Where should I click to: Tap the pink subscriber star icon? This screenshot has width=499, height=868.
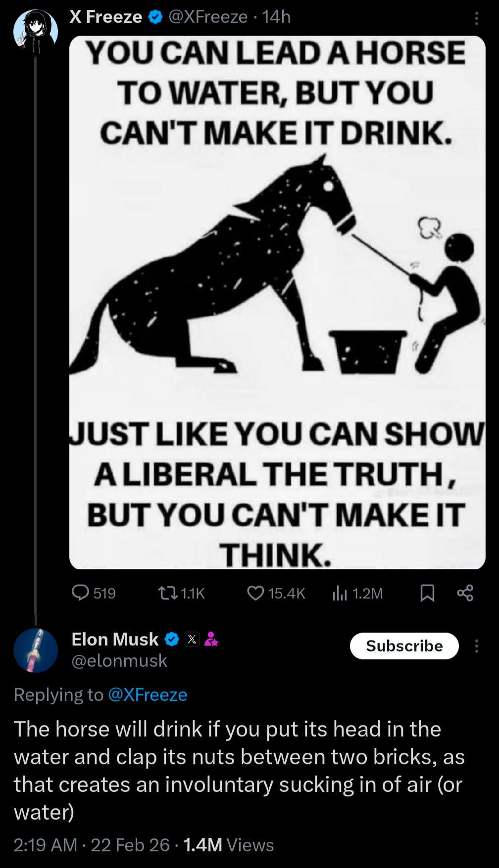211,640
